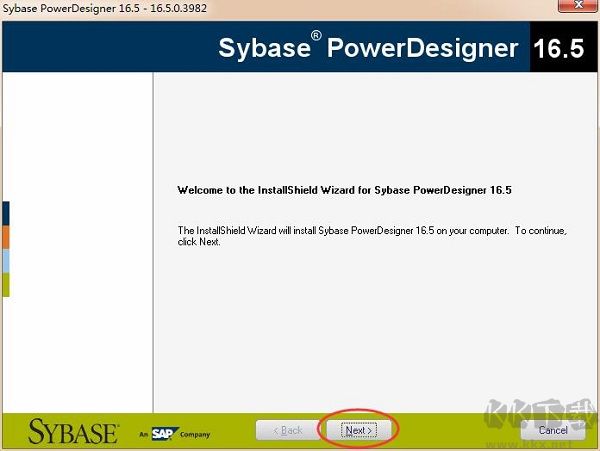
Task: Click the Next button to continue installation
Action: tap(359, 430)
